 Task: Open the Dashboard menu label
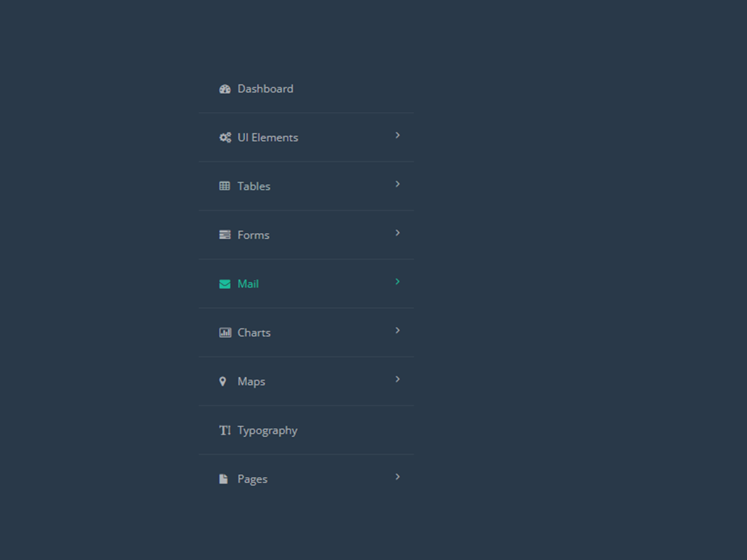(265, 89)
